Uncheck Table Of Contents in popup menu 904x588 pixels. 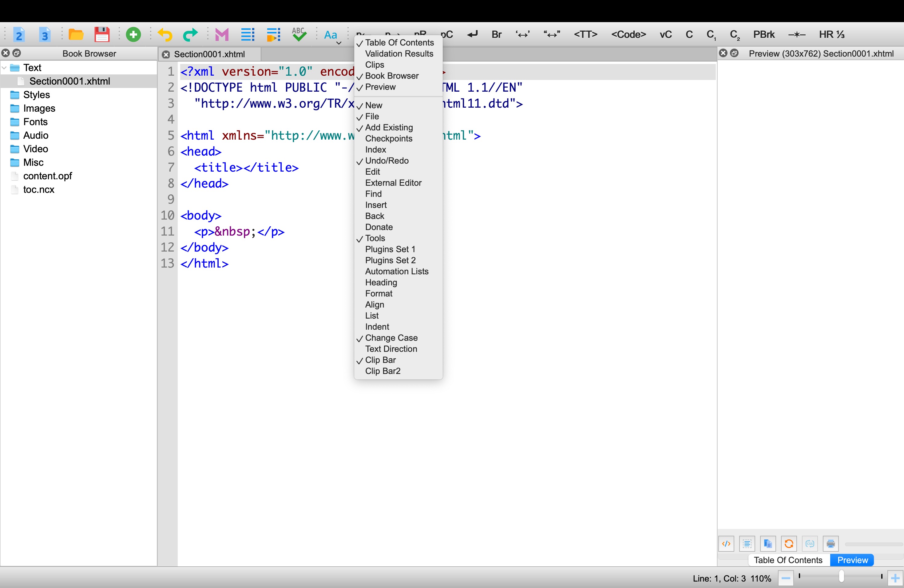(x=399, y=42)
